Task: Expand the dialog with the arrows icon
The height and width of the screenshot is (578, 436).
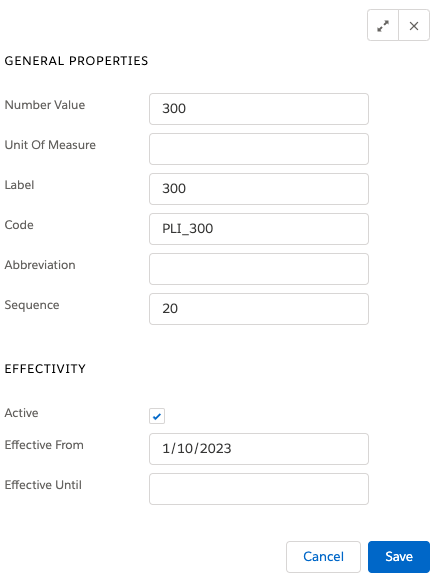Action: pyautogui.click(x=383, y=25)
